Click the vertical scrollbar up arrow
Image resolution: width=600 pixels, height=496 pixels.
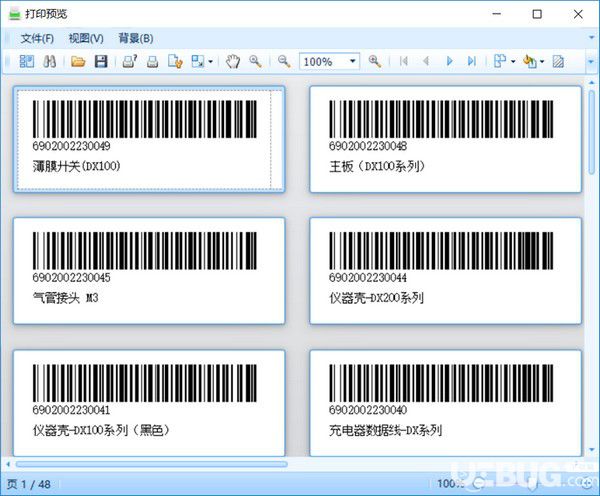point(592,82)
